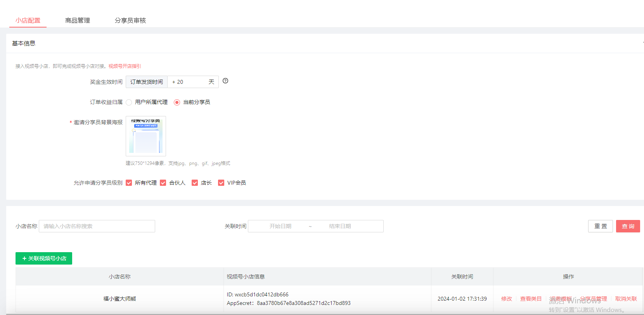Select the 小店配置 tab
Image resolution: width=644 pixels, height=315 pixels.
28,21
